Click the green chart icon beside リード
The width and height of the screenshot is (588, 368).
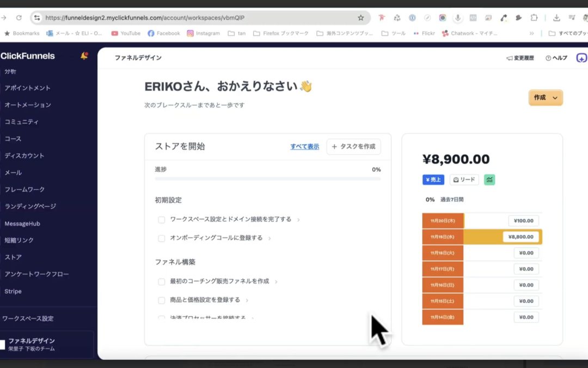tap(489, 179)
